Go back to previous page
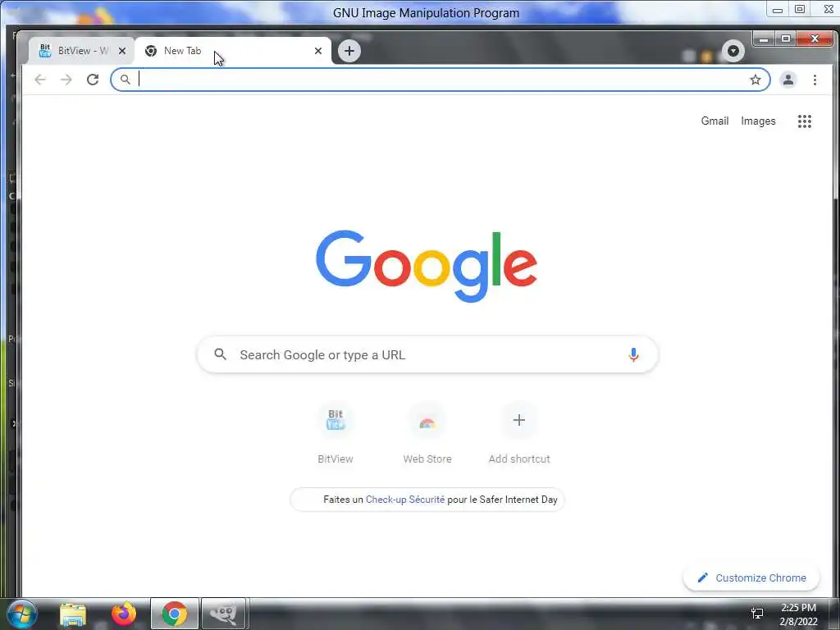840x630 pixels. [40, 80]
